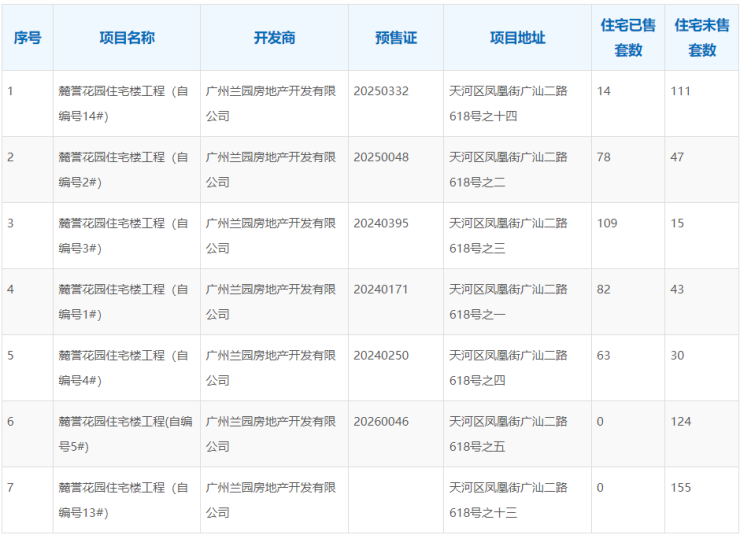This screenshot has height=535, width=740.
Task: Click presale certificate 20240171
Action: click(x=381, y=289)
